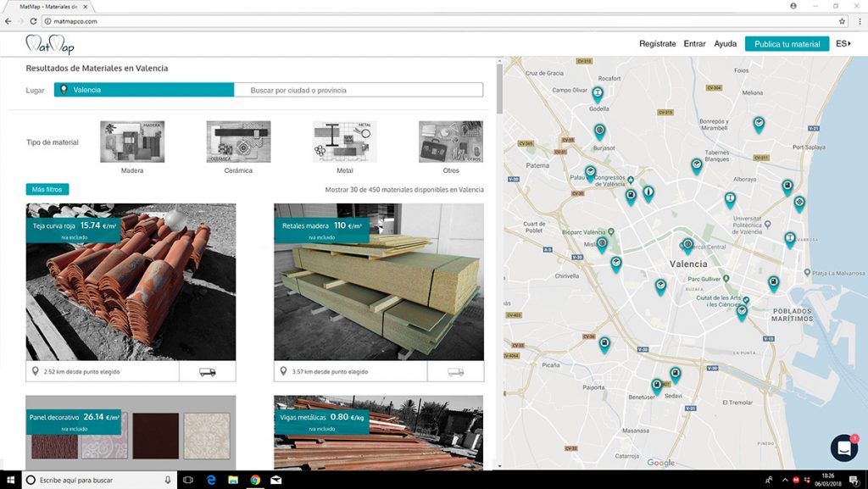Click map marker above Poblados Marítimos
Screen dimensions: 868x489
773,284
